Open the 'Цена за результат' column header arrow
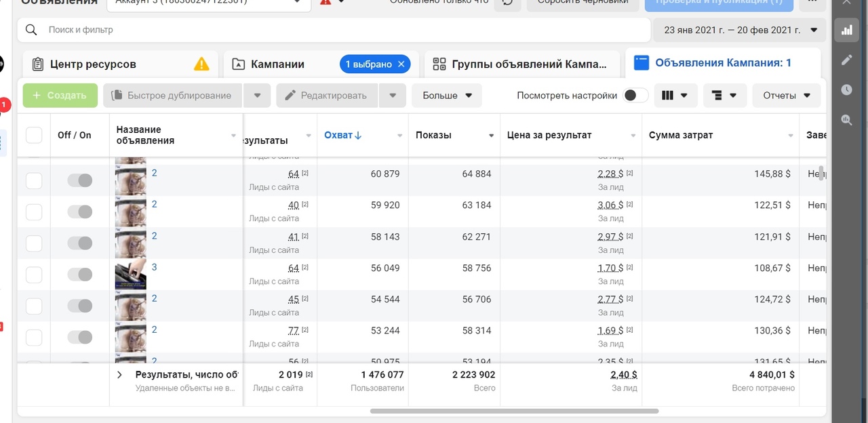868x423 pixels. pyautogui.click(x=633, y=136)
